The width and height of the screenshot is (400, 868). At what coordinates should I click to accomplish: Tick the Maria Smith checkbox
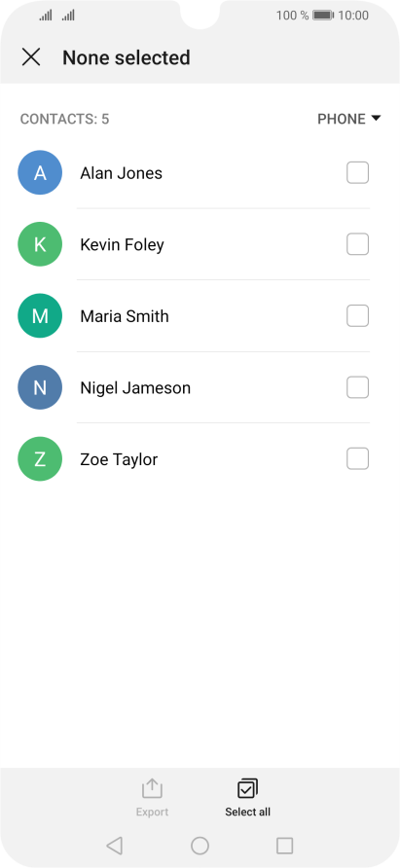coord(357,315)
